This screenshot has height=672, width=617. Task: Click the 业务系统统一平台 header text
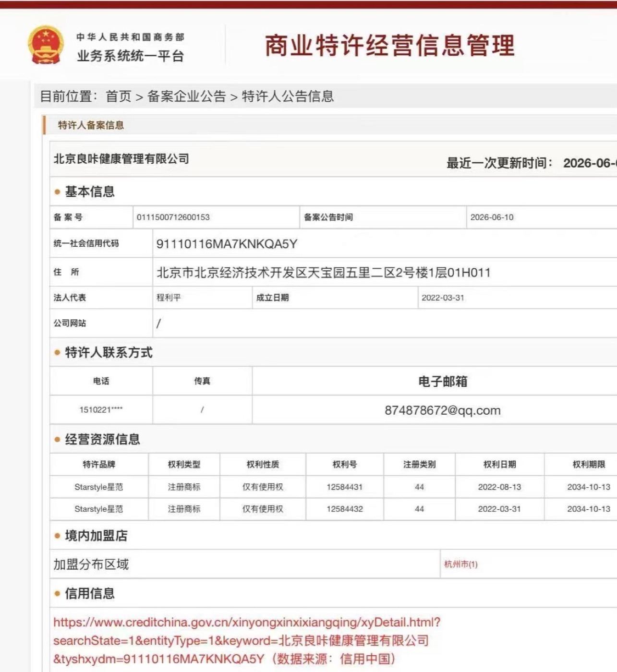coord(131,56)
